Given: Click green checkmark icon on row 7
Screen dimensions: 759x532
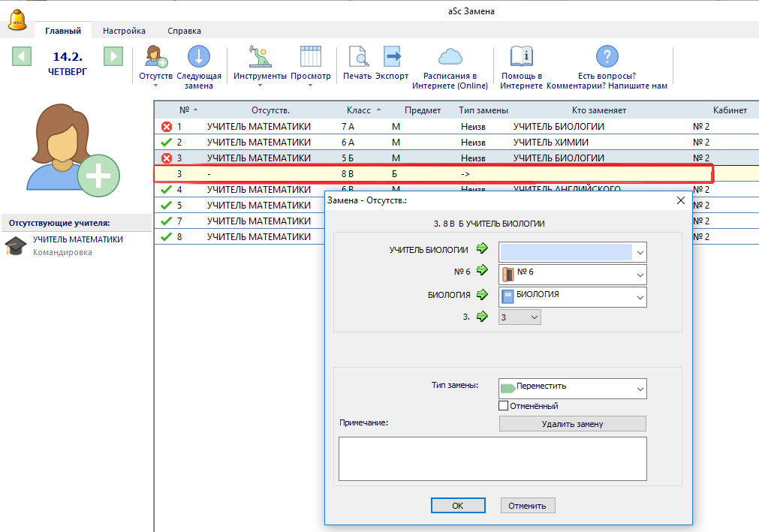Looking at the screenshot, I should (x=167, y=221).
